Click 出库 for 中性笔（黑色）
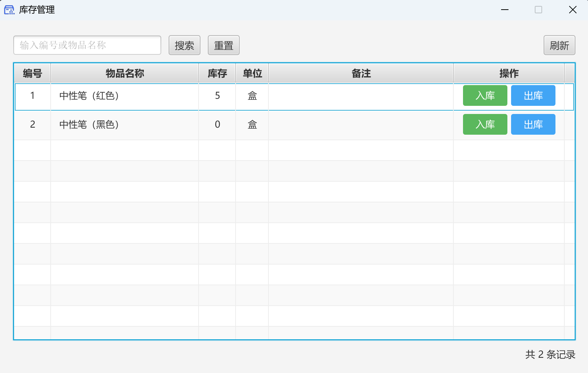The image size is (588, 373). coord(533,125)
